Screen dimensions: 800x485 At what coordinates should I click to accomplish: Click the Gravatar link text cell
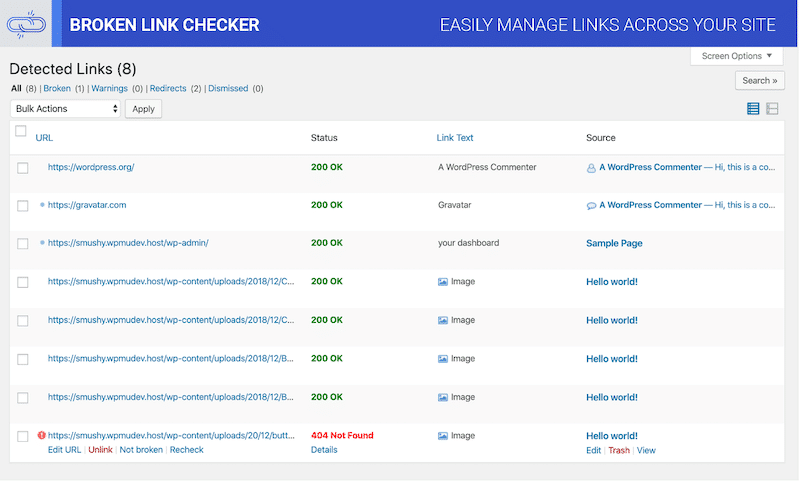(x=454, y=205)
